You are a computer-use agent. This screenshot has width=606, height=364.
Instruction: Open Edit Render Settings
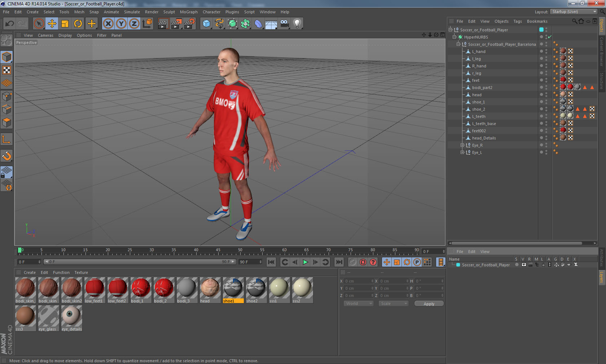190,24
